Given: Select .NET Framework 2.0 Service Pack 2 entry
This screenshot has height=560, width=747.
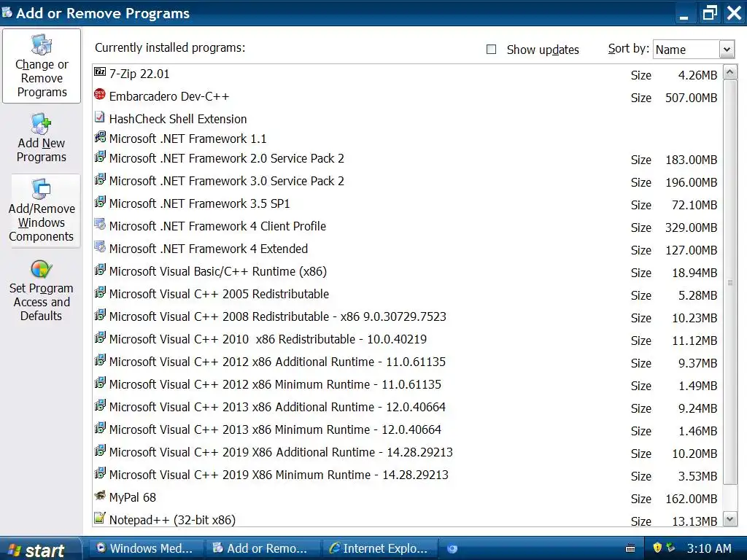Looking at the screenshot, I should click(x=226, y=158).
